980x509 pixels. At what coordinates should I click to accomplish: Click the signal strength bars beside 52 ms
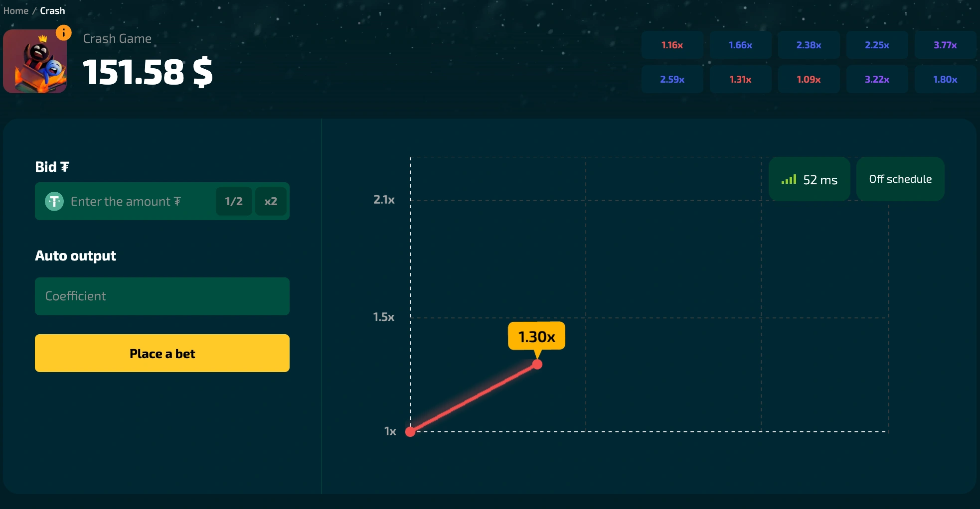pos(789,179)
